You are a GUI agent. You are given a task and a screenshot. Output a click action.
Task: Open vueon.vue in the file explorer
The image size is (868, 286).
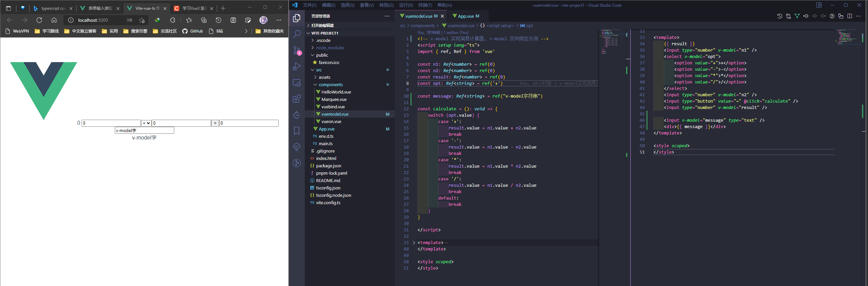[x=349, y=122]
